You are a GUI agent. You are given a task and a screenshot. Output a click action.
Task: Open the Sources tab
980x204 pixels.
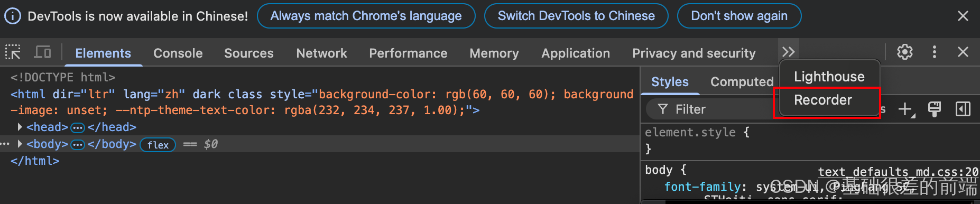point(249,53)
